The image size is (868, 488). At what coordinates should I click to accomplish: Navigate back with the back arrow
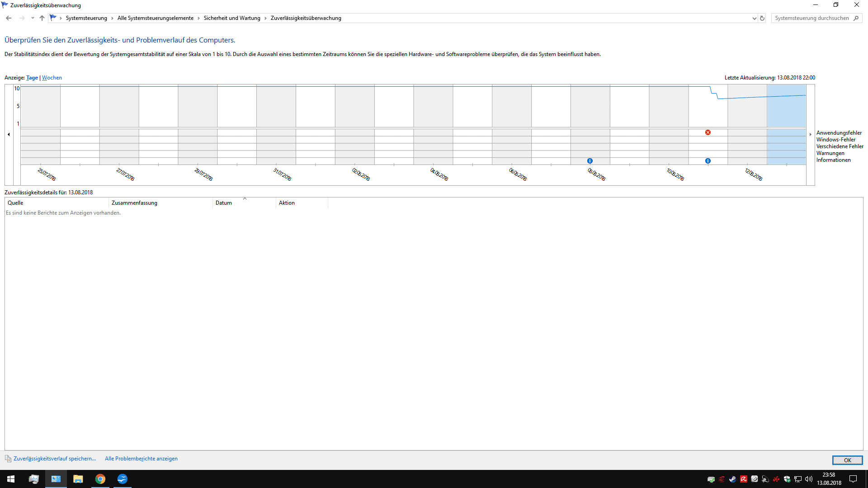(9, 18)
